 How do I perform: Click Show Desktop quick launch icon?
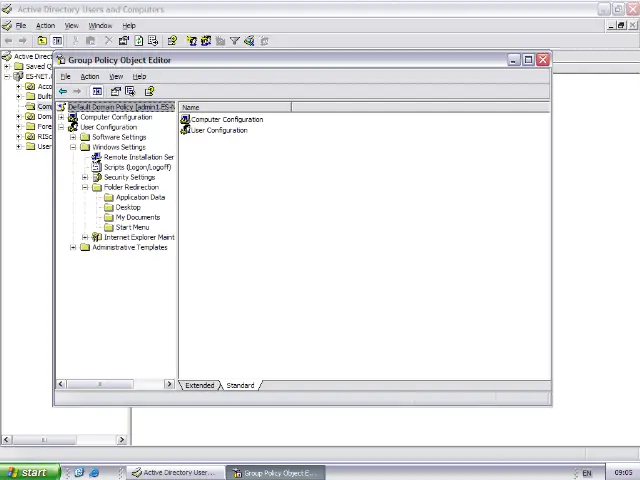click(x=79, y=473)
